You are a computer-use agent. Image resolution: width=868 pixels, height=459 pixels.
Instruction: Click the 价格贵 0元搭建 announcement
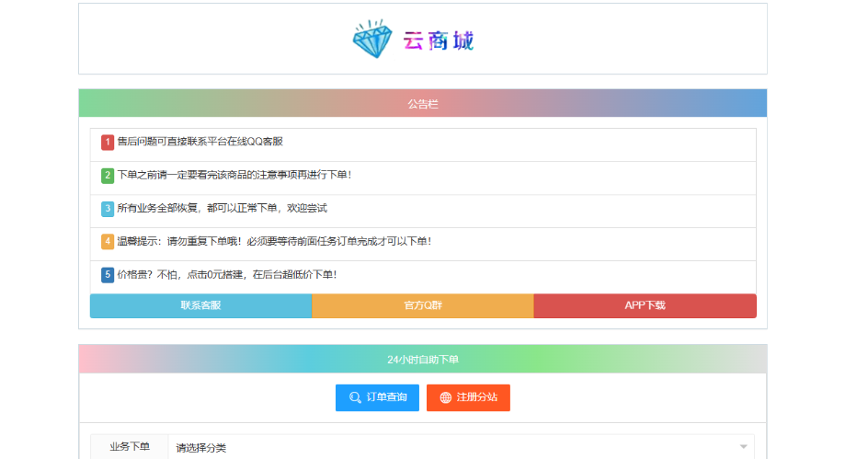click(226, 275)
